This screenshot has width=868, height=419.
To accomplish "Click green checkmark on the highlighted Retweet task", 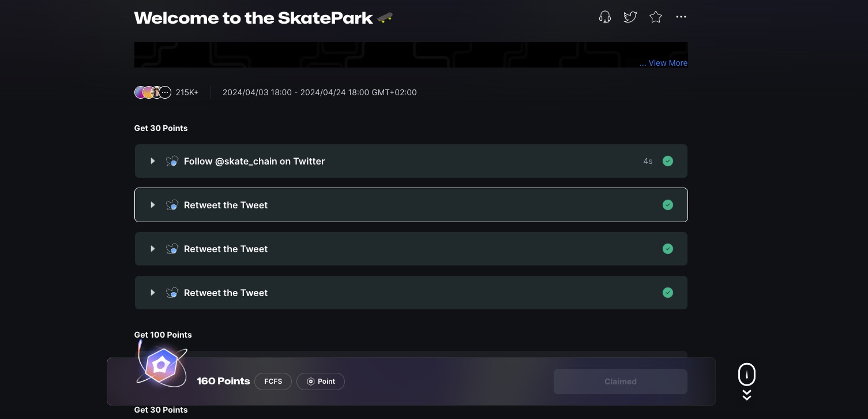I will (668, 205).
